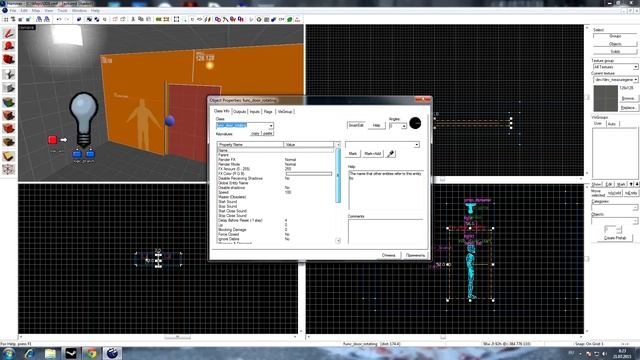This screenshot has width=640, height=360.
Task: Click the Windows Start button
Action: click(x=9, y=353)
